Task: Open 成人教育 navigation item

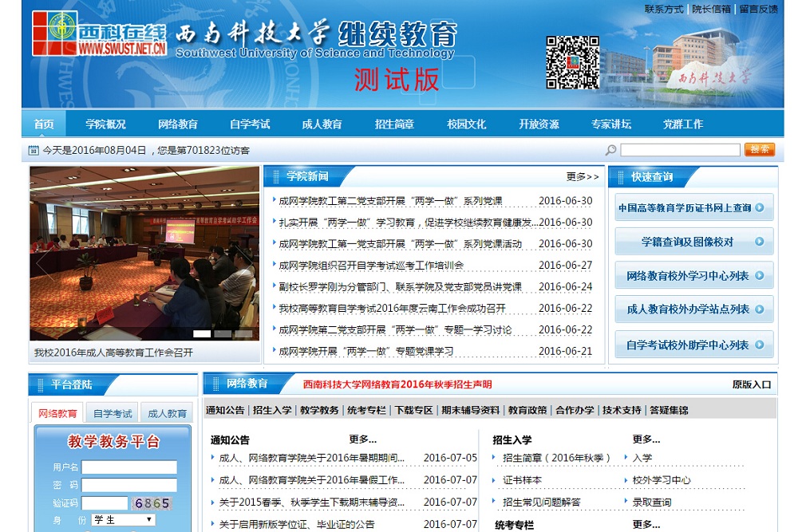Action: point(322,124)
